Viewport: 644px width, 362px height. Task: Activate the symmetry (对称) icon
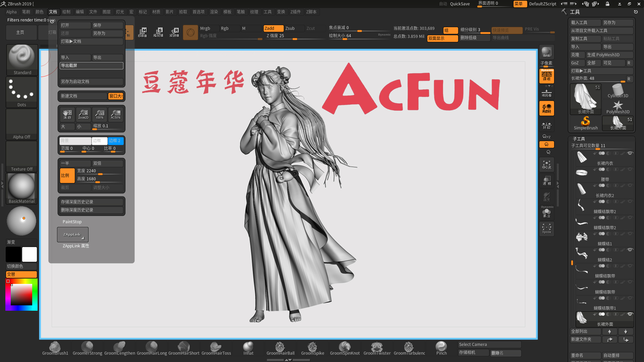(x=546, y=125)
